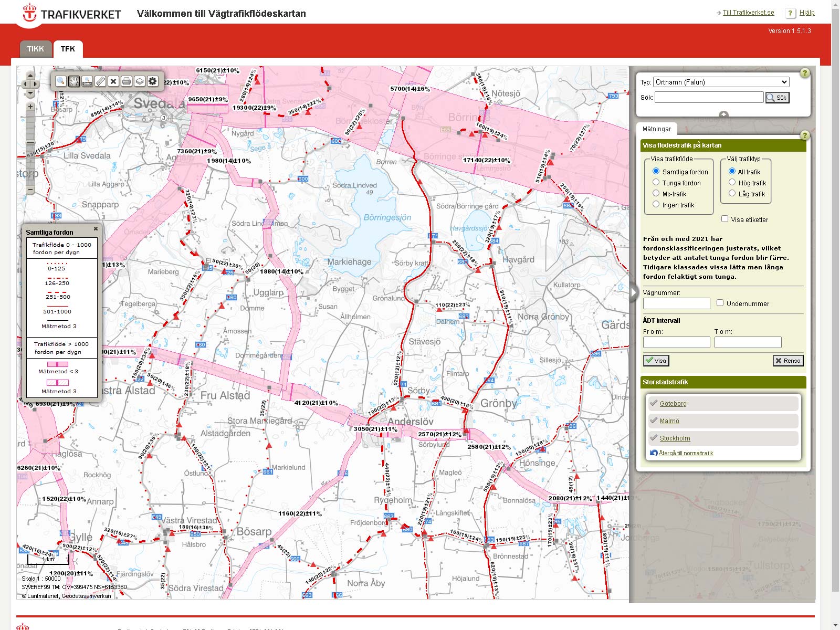Screen dimensions: 840x630
Task: Open help for the Mätningar panel
Action: coord(804,135)
